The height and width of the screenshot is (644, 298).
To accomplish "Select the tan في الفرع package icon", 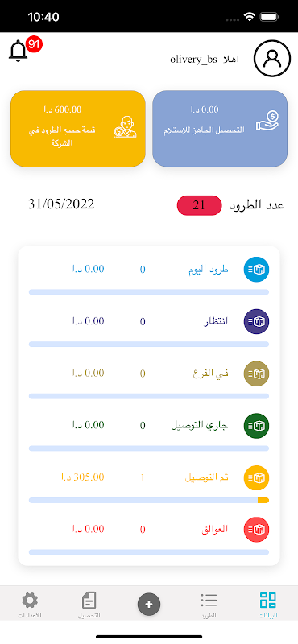I will 256,374.
